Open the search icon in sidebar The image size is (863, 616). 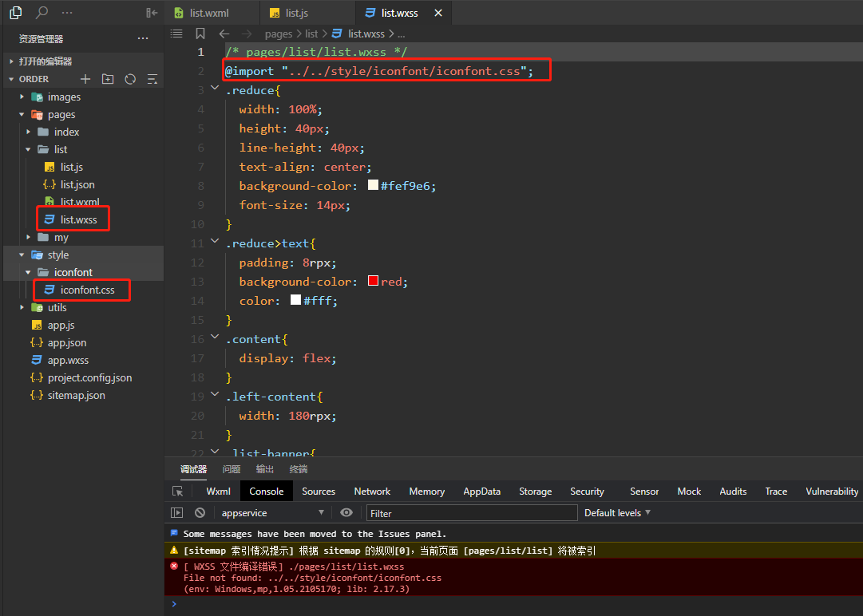pyautogui.click(x=42, y=12)
